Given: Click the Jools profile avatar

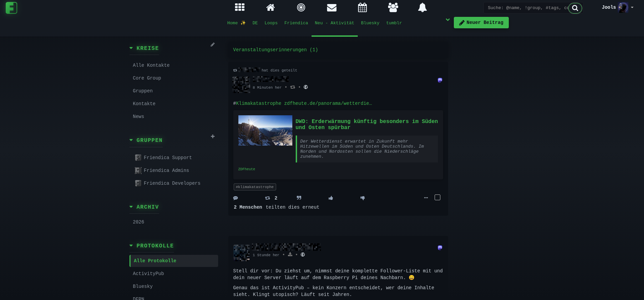Looking at the screenshot, I should pos(623,7).
